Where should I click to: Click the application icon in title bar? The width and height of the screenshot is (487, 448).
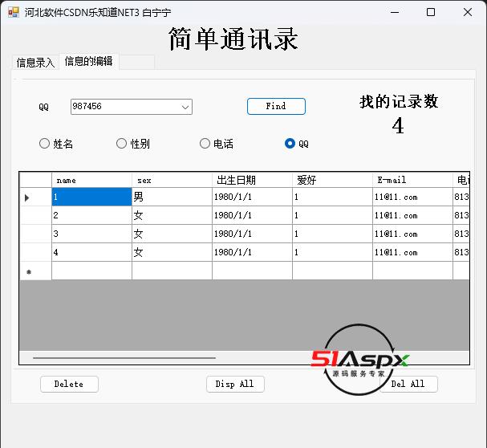[x=14, y=12]
